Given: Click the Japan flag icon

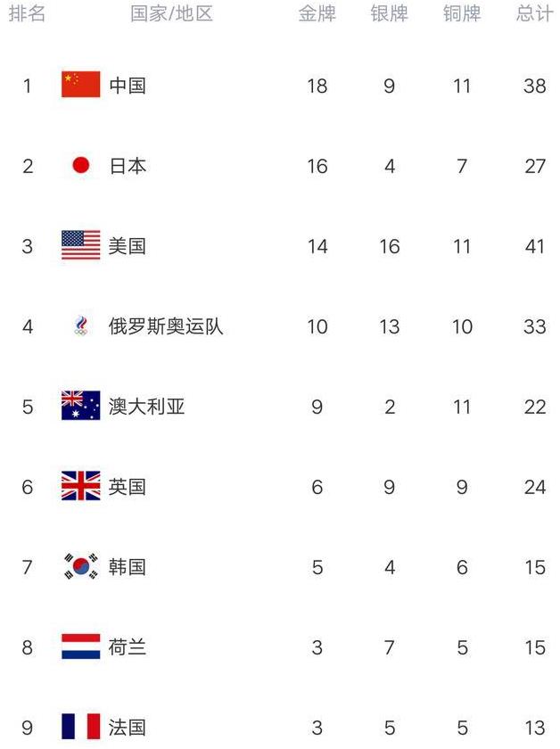Looking at the screenshot, I should tap(80, 165).
